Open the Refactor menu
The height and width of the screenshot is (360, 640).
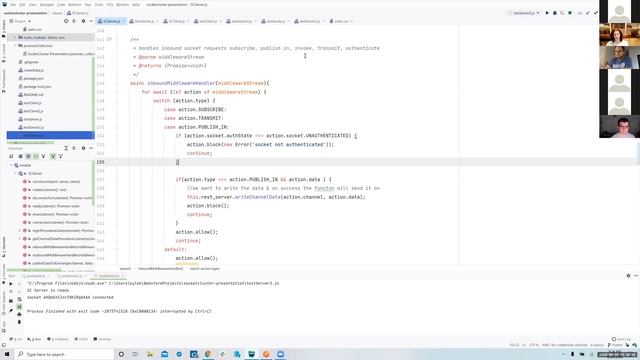coord(75,4)
